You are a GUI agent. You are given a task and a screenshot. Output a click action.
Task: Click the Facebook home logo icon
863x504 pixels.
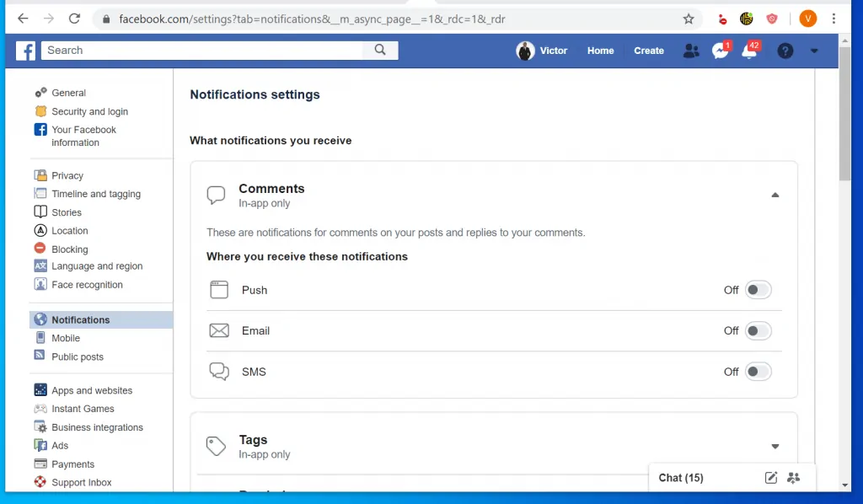coord(24,51)
